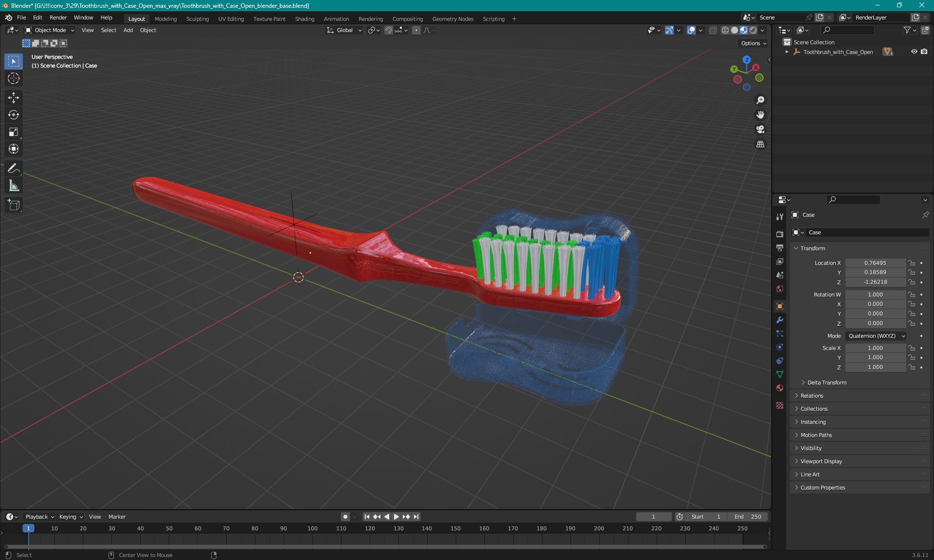The height and width of the screenshot is (560, 934).
Task: Toggle lock on the Location X field
Action: point(912,263)
